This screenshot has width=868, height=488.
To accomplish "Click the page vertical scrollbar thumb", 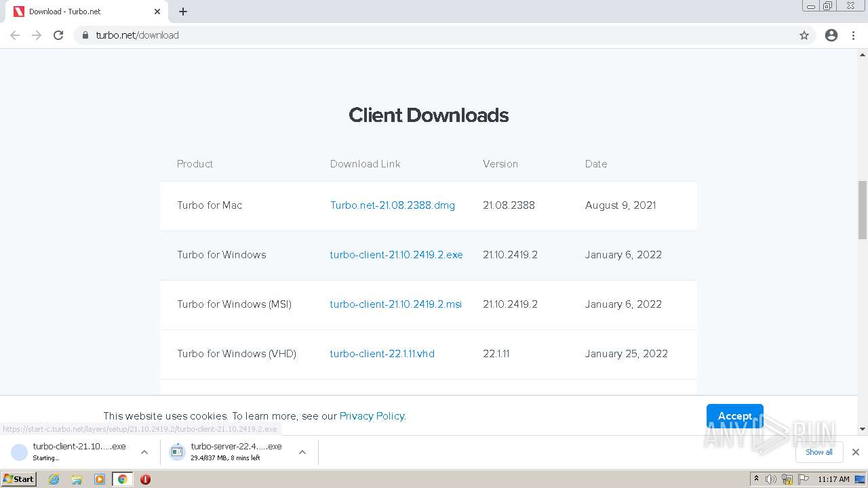I will click(863, 209).
